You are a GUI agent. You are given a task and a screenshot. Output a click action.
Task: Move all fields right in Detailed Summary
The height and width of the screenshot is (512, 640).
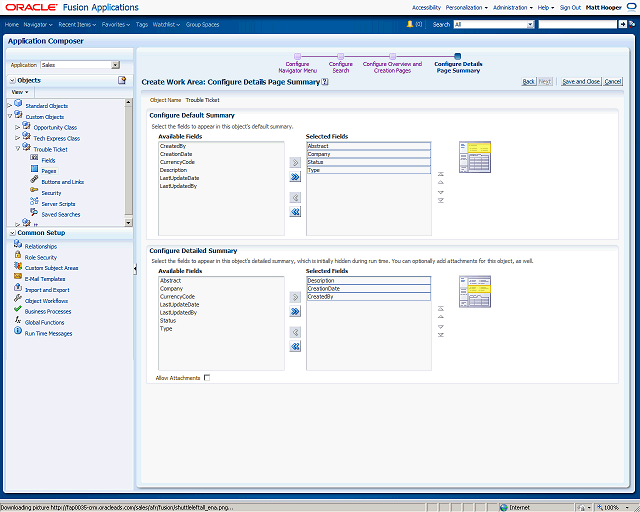tap(295, 312)
